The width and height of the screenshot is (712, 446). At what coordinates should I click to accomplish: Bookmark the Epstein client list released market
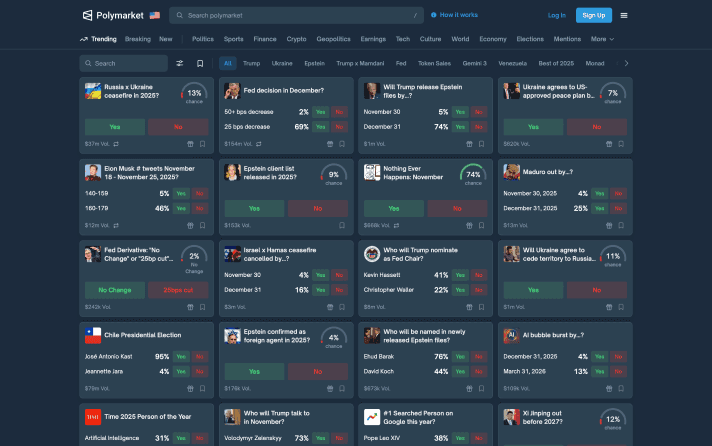(342, 225)
